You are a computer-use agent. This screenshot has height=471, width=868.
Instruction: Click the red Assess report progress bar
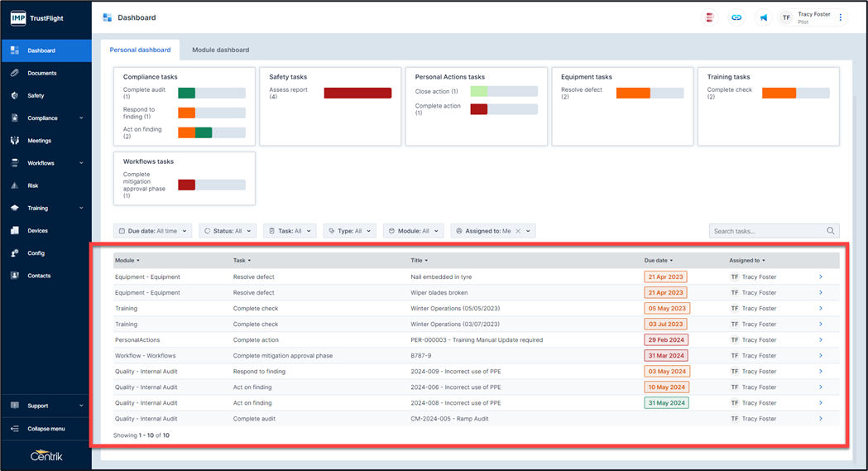tap(357, 94)
